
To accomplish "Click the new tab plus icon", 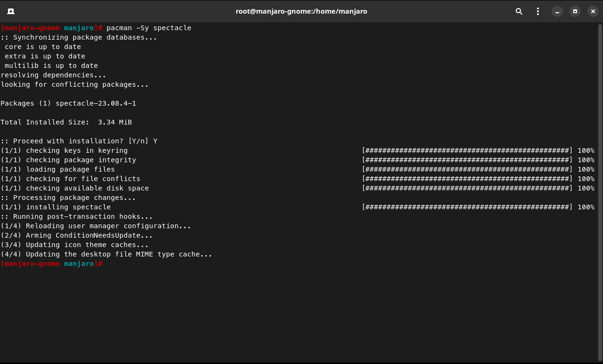I will coord(10,11).
